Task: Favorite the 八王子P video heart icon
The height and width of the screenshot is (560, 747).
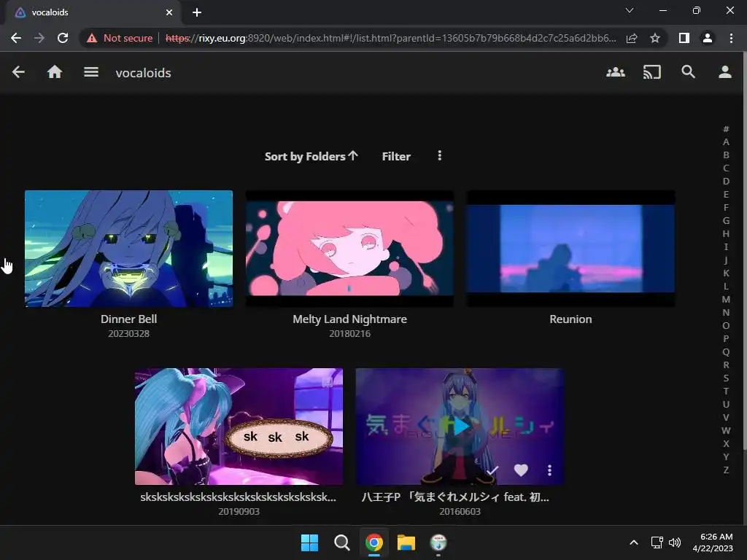Action: [x=521, y=470]
